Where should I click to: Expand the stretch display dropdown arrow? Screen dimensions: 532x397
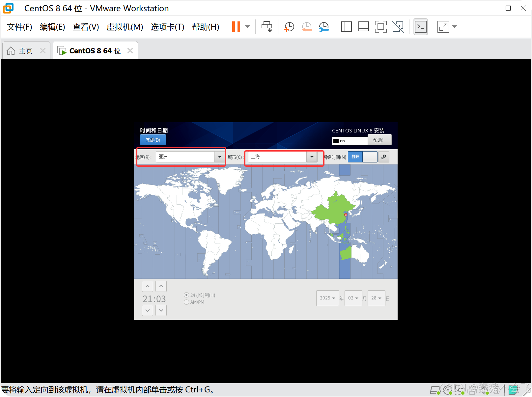coord(455,27)
